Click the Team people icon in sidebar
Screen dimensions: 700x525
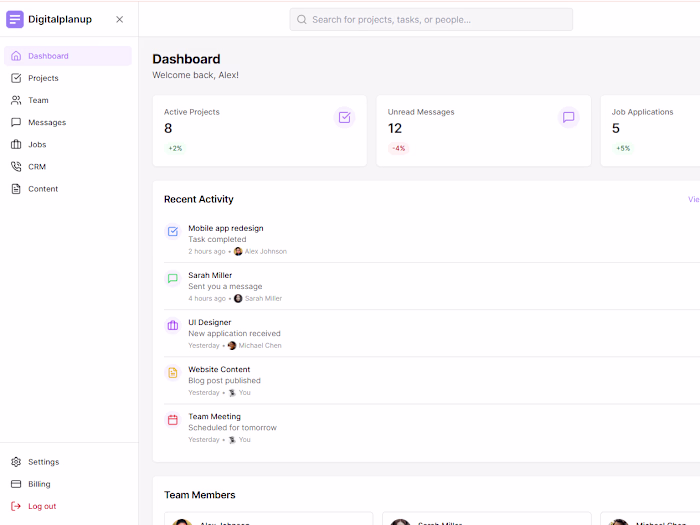point(16,100)
